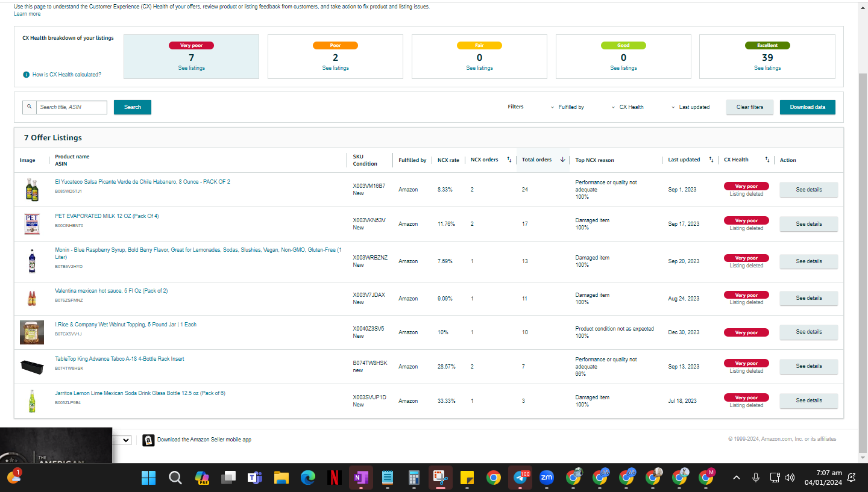
Task: Click the Download data button
Action: (x=808, y=107)
